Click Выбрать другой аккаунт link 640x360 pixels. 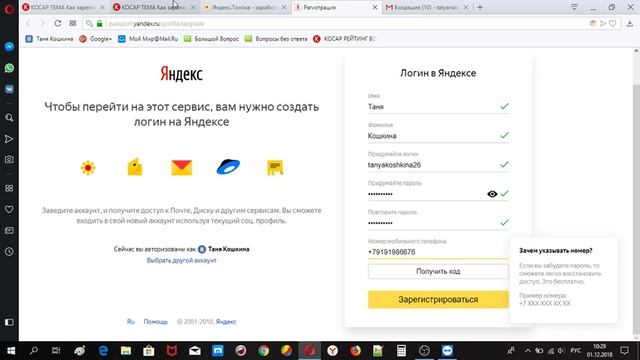coord(181,260)
